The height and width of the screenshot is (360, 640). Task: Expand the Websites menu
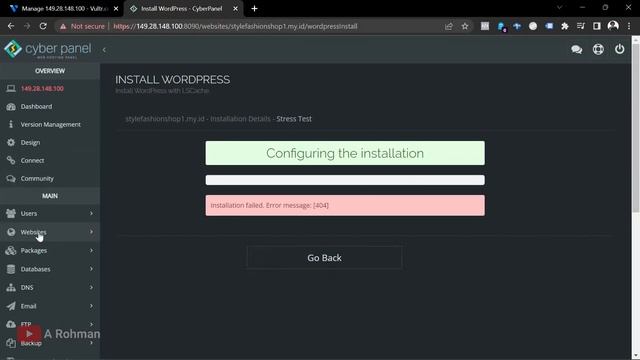tap(50, 232)
